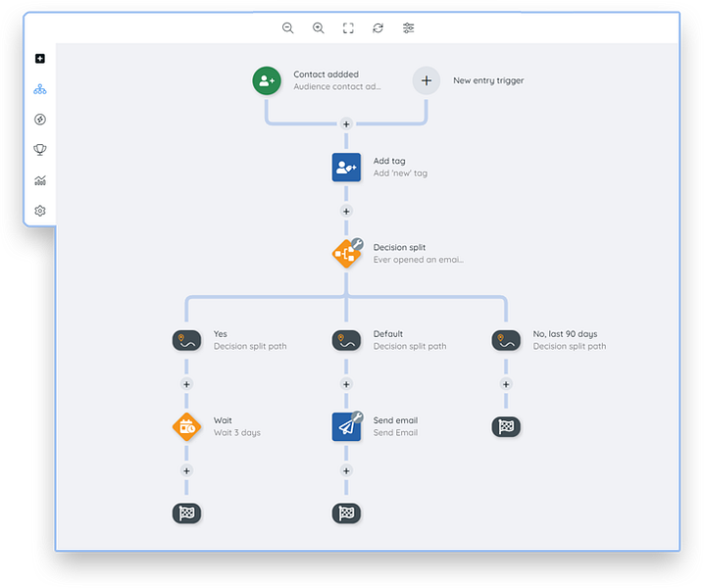Select finish flag under Send email branch
Screen dimensions: 704x588
[x=346, y=514]
